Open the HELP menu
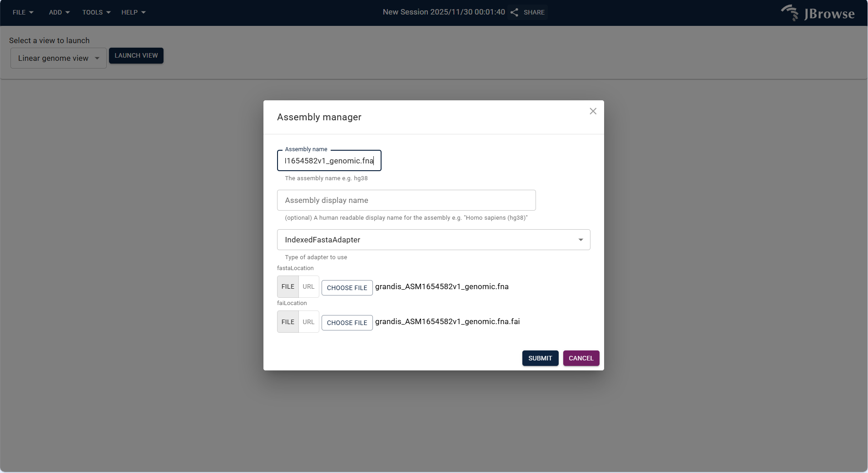This screenshot has width=868, height=473. (133, 12)
